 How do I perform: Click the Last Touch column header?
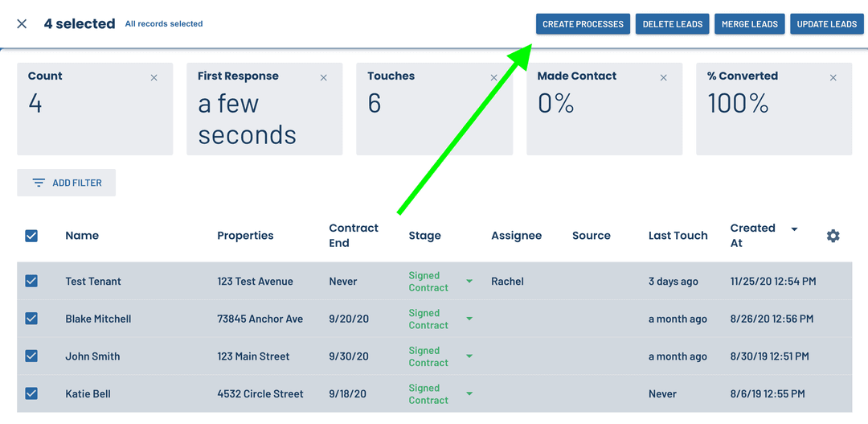point(678,236)
